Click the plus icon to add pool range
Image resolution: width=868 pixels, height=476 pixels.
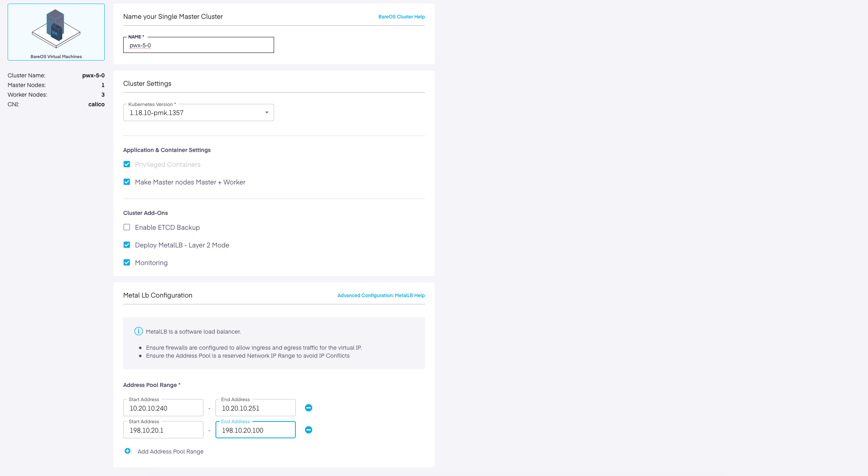[127, 451]
